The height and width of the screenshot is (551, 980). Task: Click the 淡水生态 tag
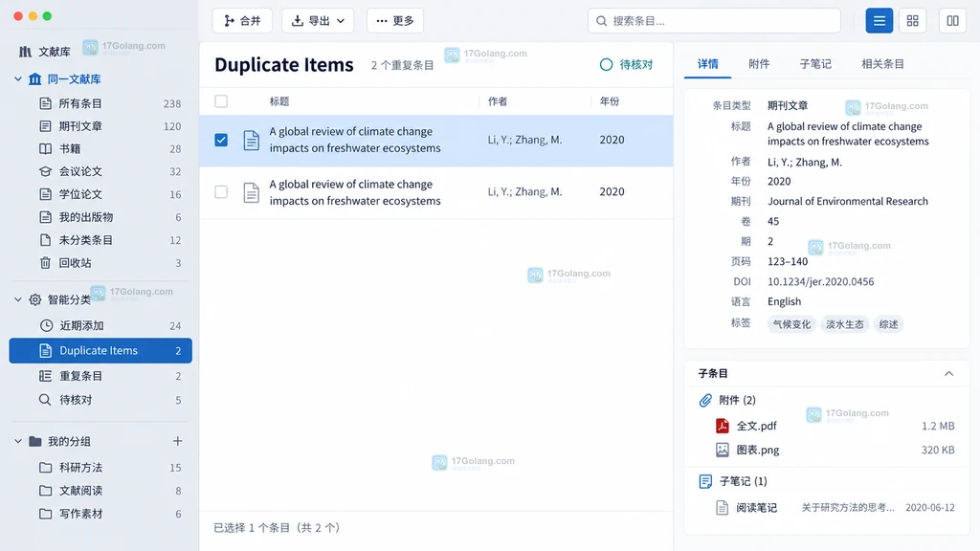point(844,324)
